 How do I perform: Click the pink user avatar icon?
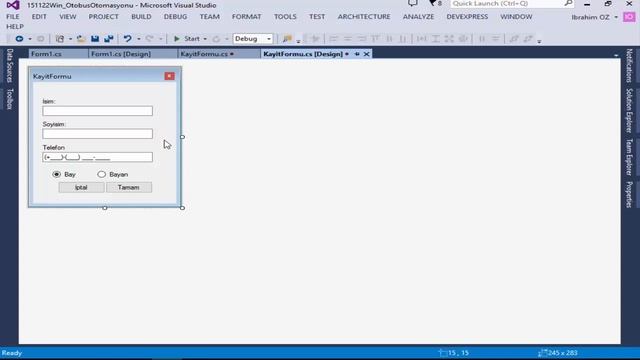(x=629, y=17)
